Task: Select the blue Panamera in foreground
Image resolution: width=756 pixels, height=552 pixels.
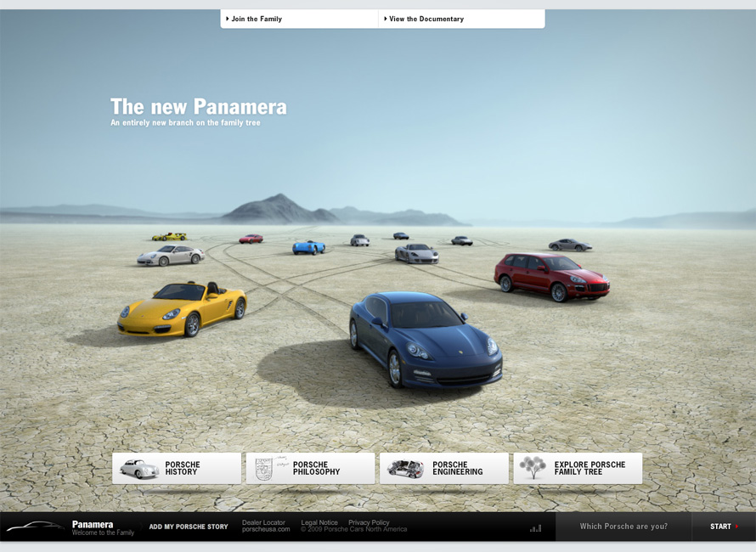Action: [x=426, y=340]
